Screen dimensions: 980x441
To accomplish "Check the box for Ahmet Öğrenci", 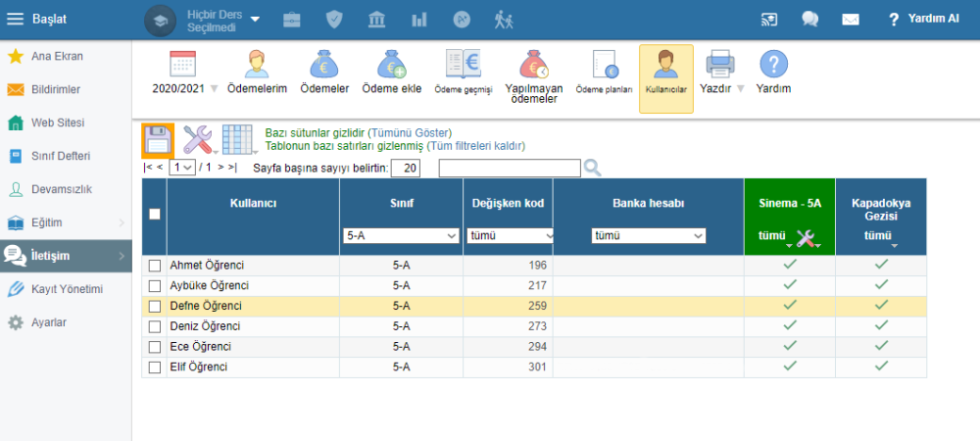I will [x=154, y=266].
